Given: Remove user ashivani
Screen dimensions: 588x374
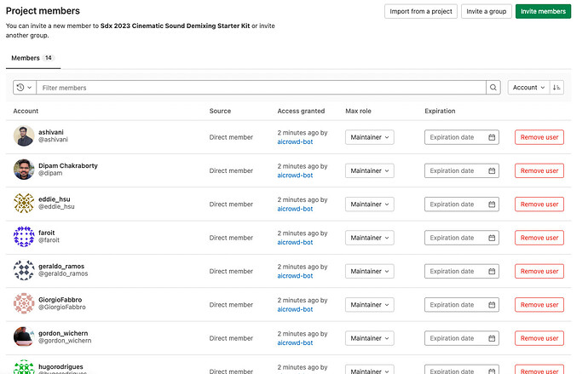Looking at the screenshot, I should 539,137.
